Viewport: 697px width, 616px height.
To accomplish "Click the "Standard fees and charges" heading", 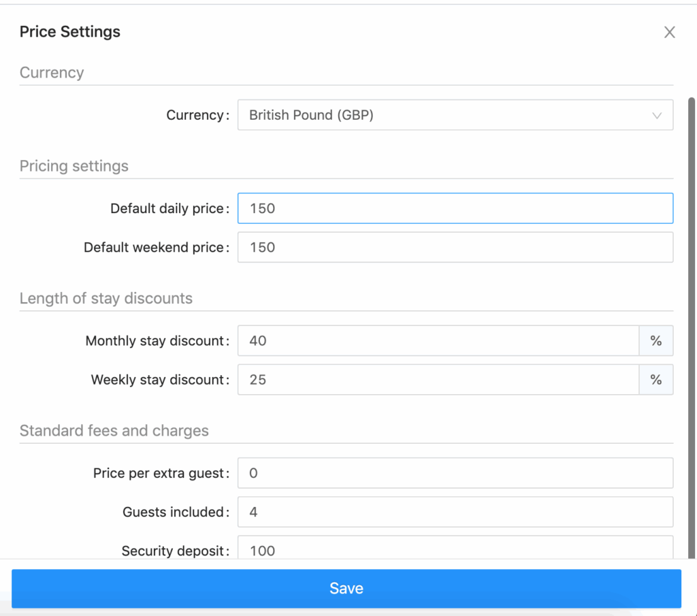I will [x=114, y=431].
